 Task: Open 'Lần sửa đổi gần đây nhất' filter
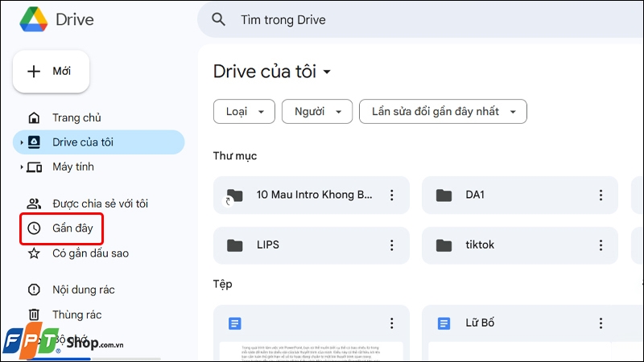[443, 111]
